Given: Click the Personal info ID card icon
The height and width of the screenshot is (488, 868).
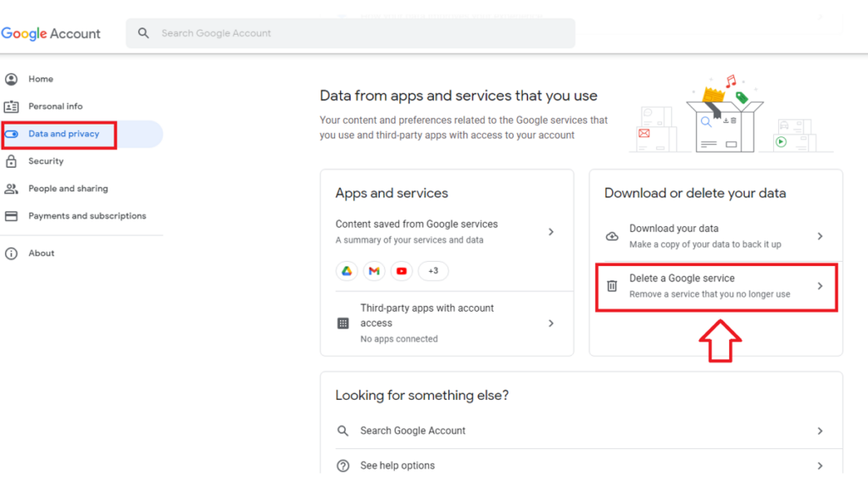Looking at the screenshot, I should coord(11,106).
